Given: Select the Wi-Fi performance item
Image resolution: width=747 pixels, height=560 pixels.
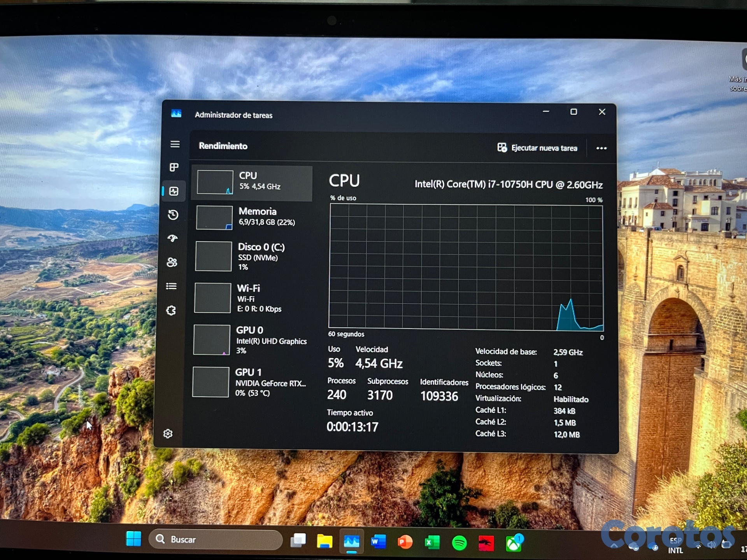Looking at the screenshot, I should click(x=251, y=298).
